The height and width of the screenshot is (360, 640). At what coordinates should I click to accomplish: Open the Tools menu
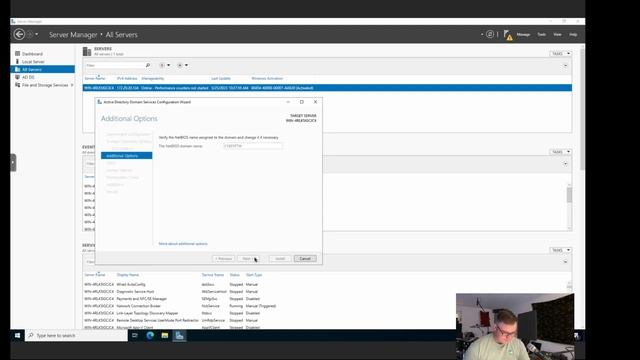[541, 35]
